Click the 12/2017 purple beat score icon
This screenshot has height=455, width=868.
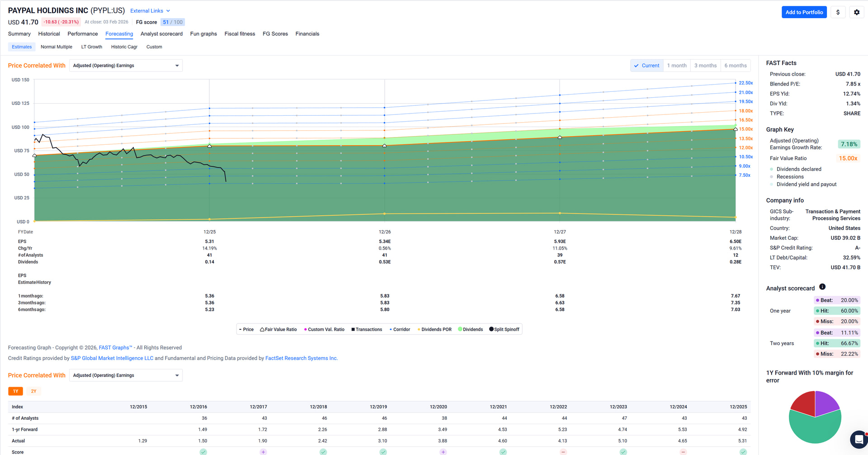click(263, 452)
